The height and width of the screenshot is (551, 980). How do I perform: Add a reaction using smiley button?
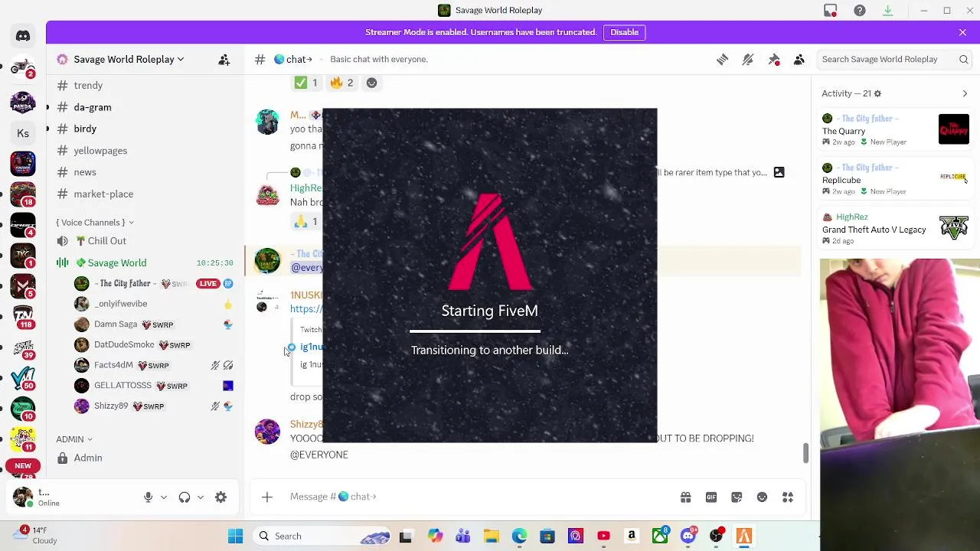tap(371, 83)
